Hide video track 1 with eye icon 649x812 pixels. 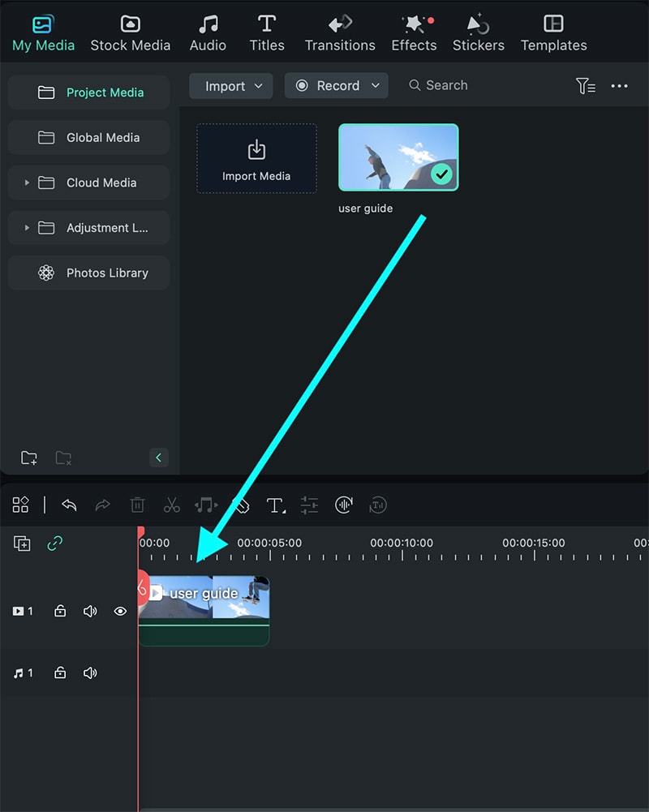pos(120,611)
